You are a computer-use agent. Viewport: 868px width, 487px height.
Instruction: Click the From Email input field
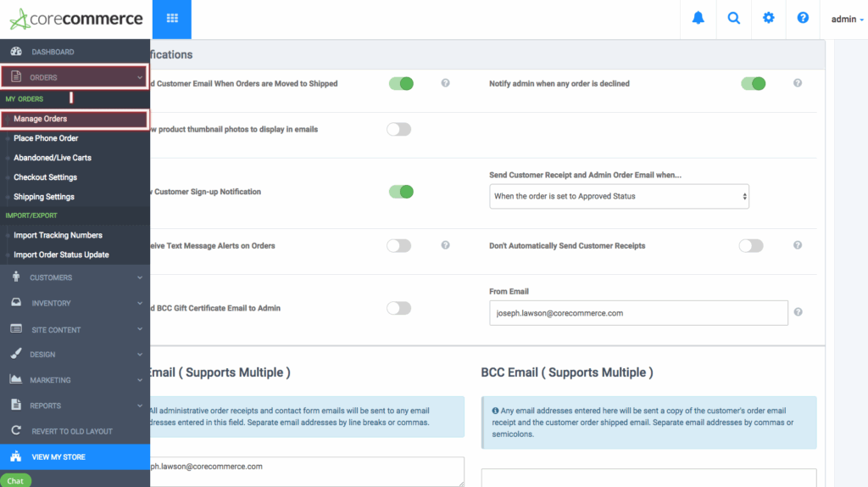pyautogui.click(x=638, y=313)
